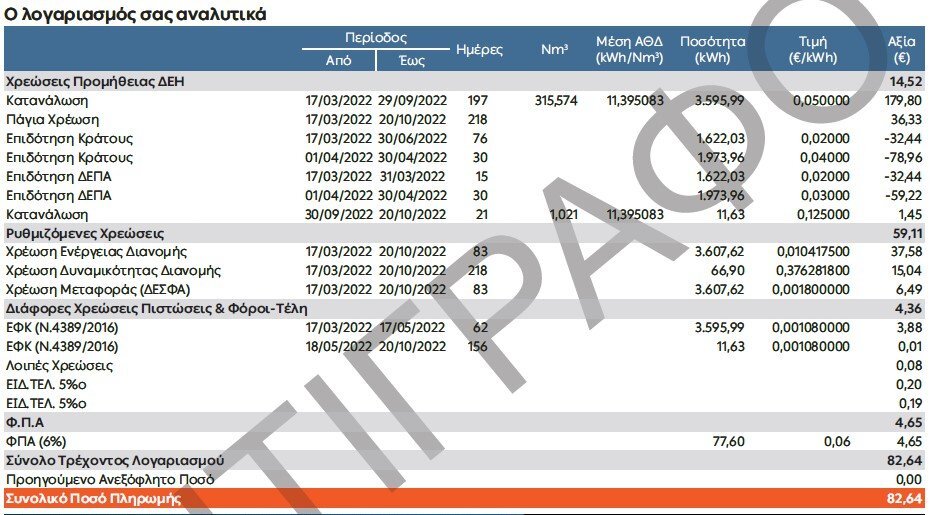Screen dimensions: 943x515
Task: Select the 'Λοιπές Χρεώσεις' row label
Action: tap(59, 366)
